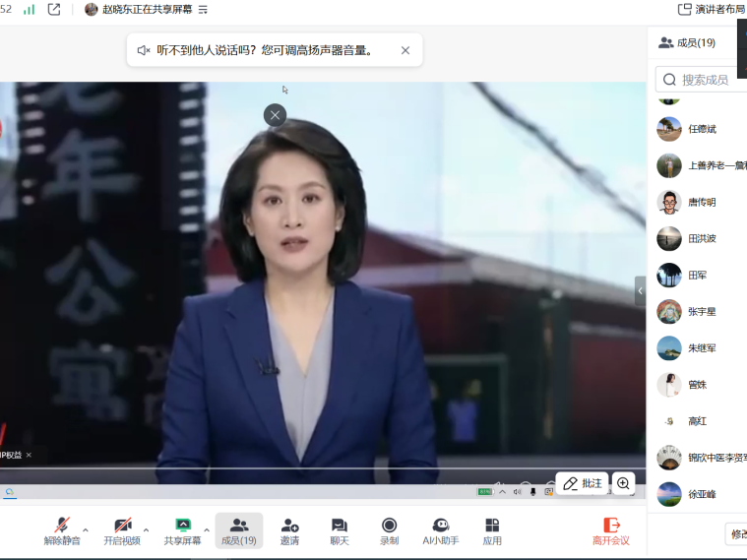Expand audio options arrow next to 解除静音
Image resolution: width=747 pixels, height=560 pixels.
86,529
